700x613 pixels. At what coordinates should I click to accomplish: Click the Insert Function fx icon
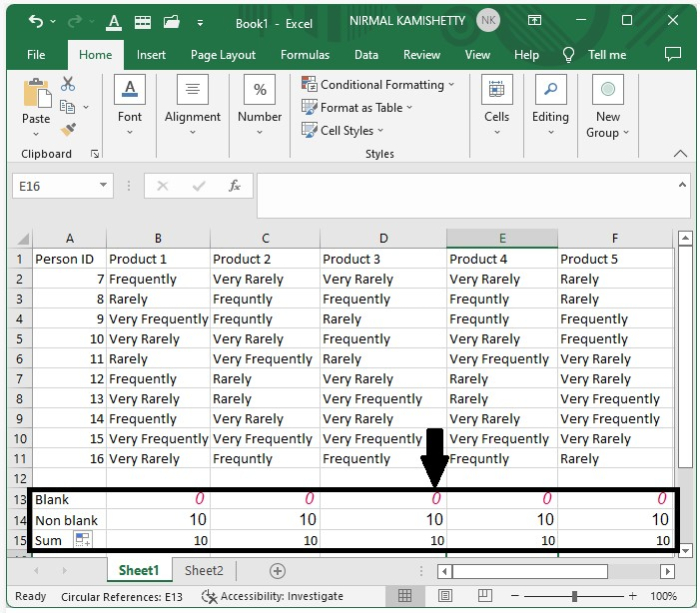point(234,186)
